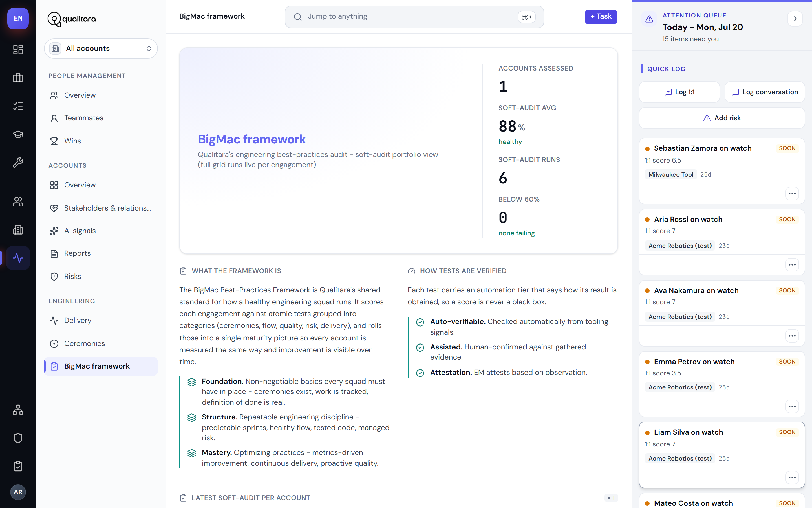The image size is (812, 508).
Task: Open Stakeholders & relations page
Action: (101, 208)
